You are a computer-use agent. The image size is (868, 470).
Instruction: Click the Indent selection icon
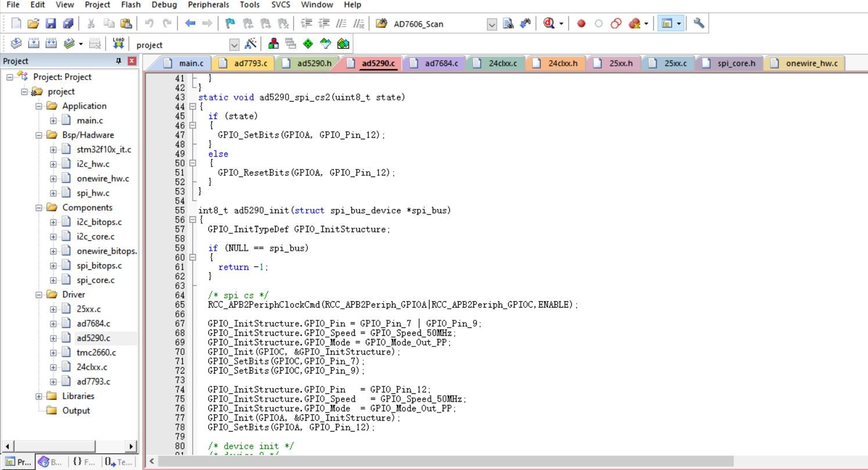pos(307,23)
